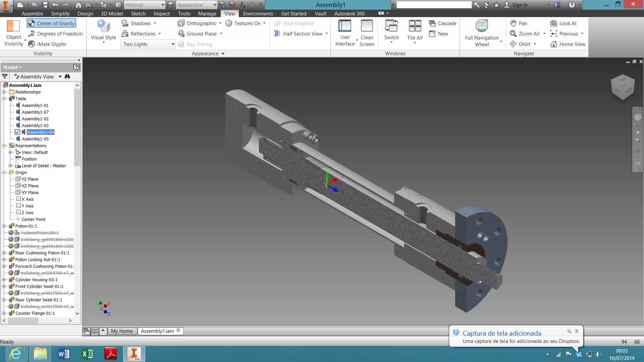The image size is (644, 362).
Task: Activate Clean Screen mode
Action: coord(367,33)
